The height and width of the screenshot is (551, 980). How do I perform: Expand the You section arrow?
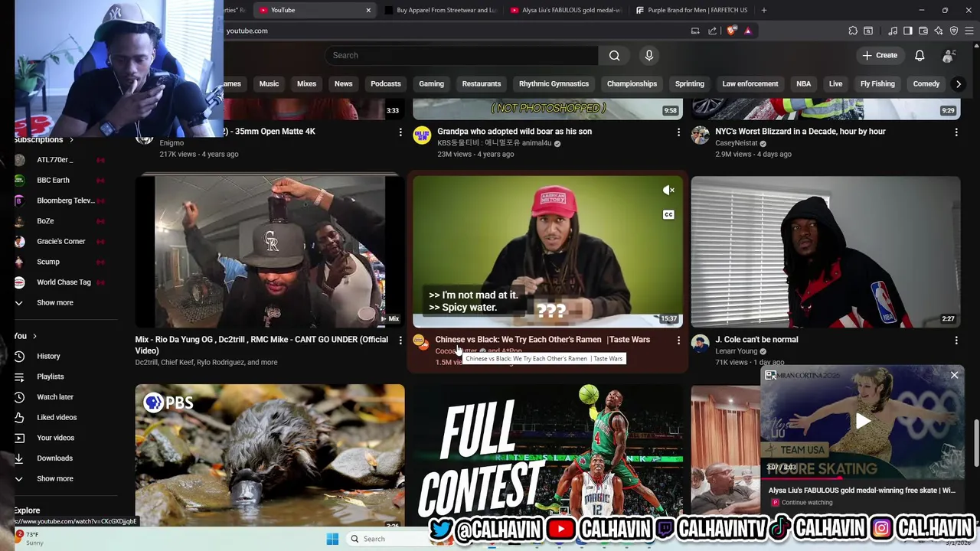(x=34, y=336)
